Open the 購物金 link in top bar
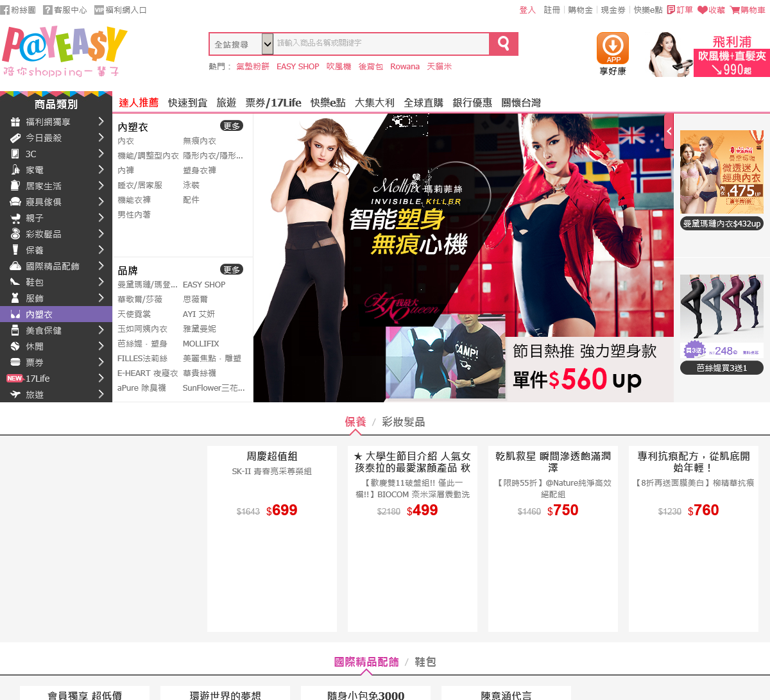Screen dimensions: 770x700 pos(580,10)
